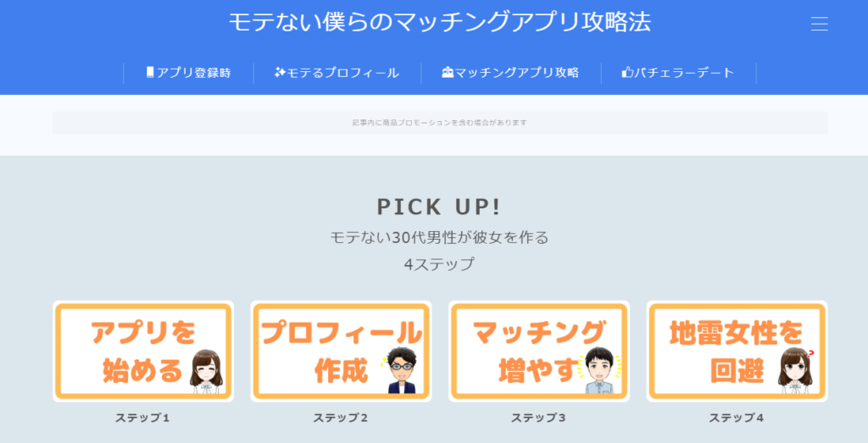
Task: Open the モテるプロフィール menu item
Action: (x=337, y=73)
